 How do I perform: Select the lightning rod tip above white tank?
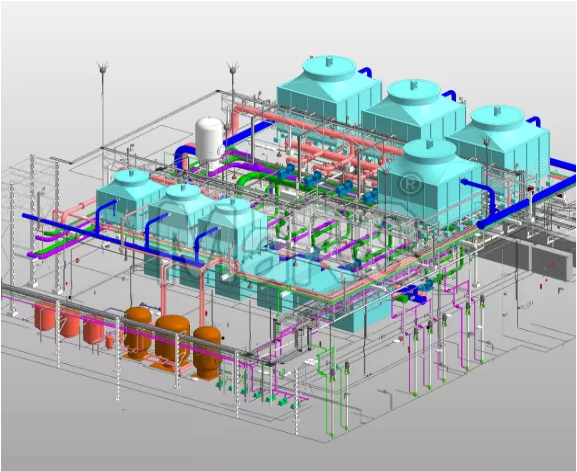[x=232, y=69]
